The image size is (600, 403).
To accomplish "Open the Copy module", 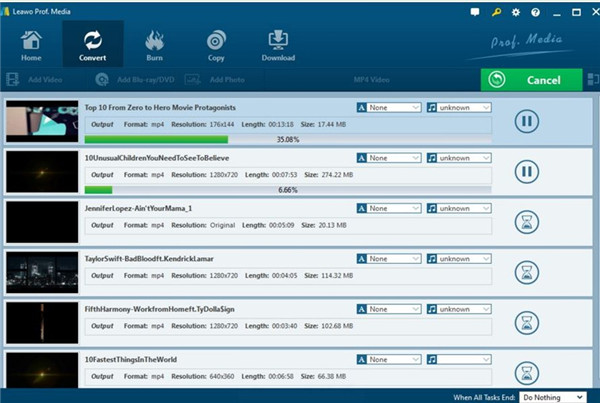I will (x=216, y=45).
